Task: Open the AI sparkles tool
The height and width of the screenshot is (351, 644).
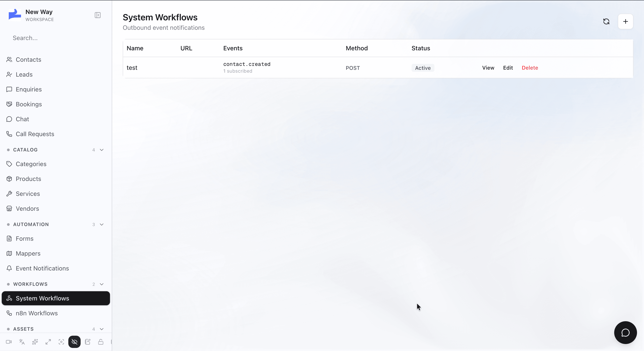Action: click(35, 342)
